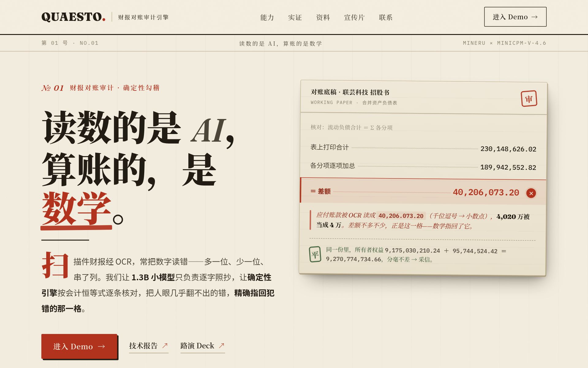Click the center tagline 读数的是 AI，算账的是数学
588x368 pixels.
(x=281, y=44)
